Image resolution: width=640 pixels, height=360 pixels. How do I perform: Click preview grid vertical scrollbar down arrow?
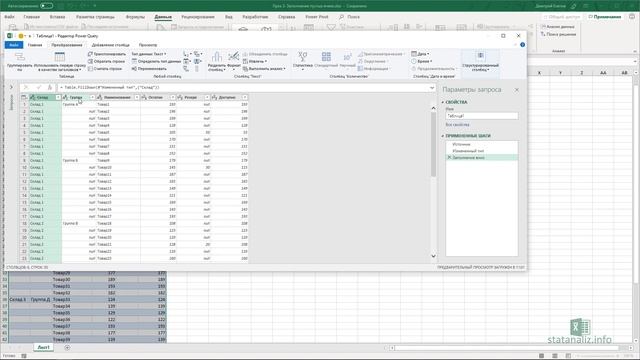click(433, 256)
